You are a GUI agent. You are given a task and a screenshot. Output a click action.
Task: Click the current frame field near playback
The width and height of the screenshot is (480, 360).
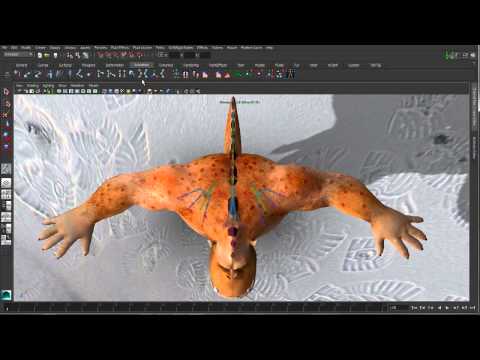point(399,308)
